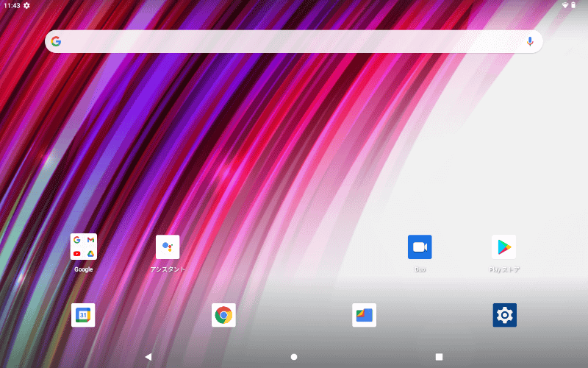This screenshot has height=368, width=588.
Task: Tap the "Play ストア" label
Action: 504,269
